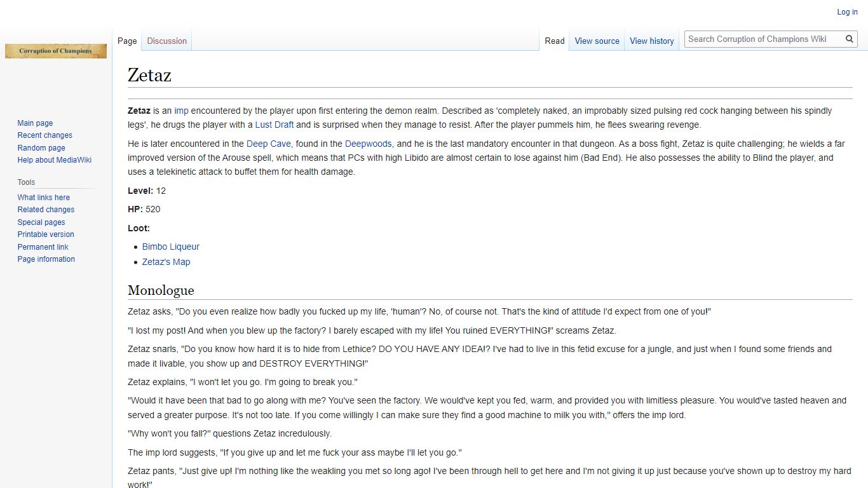Switch to the Page tab
This screenshot has width=868, height=488.
(127, 41)
